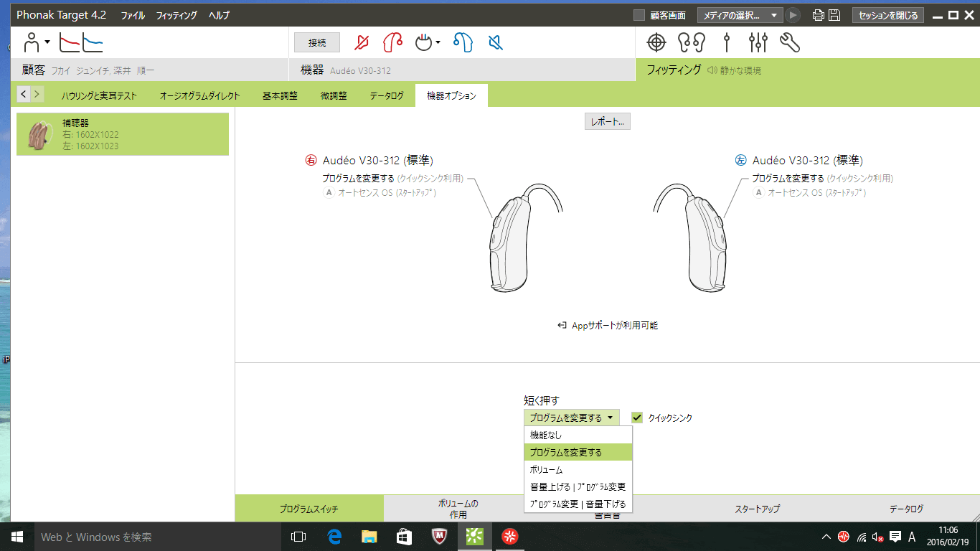Choose プログラム変更 | 音量下げる option
The width and height of the screenshot is (980, 551).
tap(578, 504)
